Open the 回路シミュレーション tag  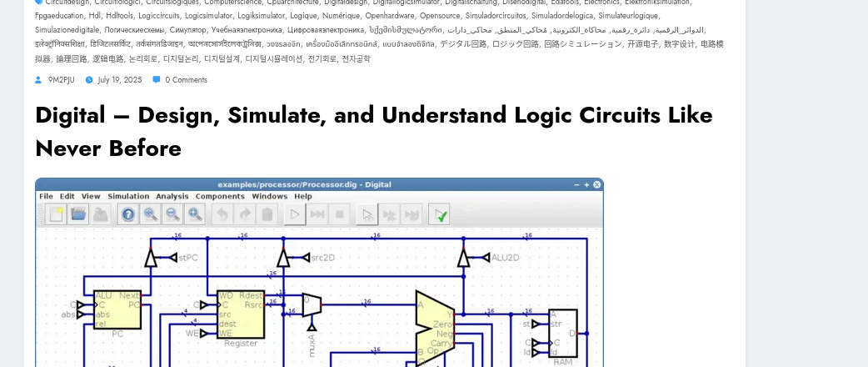[583, 44]
